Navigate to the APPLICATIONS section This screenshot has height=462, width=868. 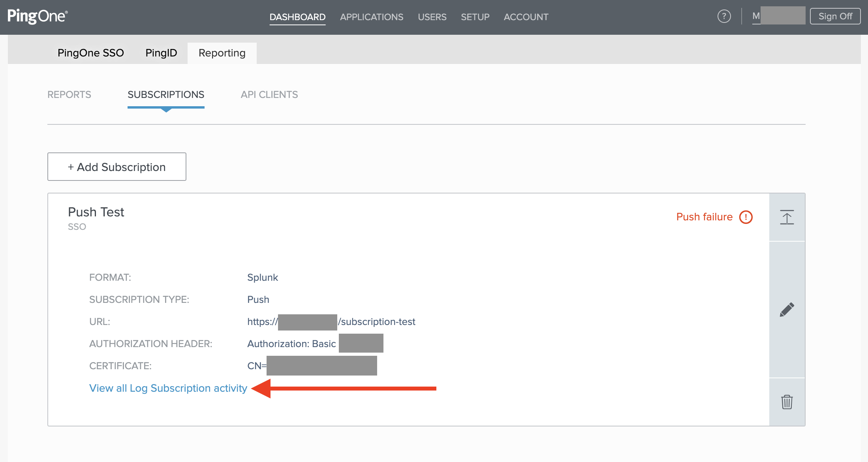point(372,17)
